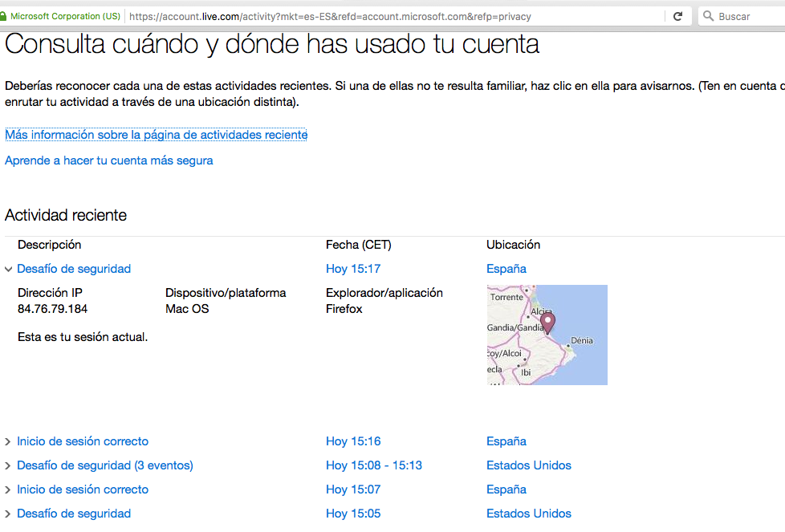Image resolution: width=785 pixels, height=532 pixels.
Task: Open the map thumbnail showing Gandia
Action: pos(547,335)
